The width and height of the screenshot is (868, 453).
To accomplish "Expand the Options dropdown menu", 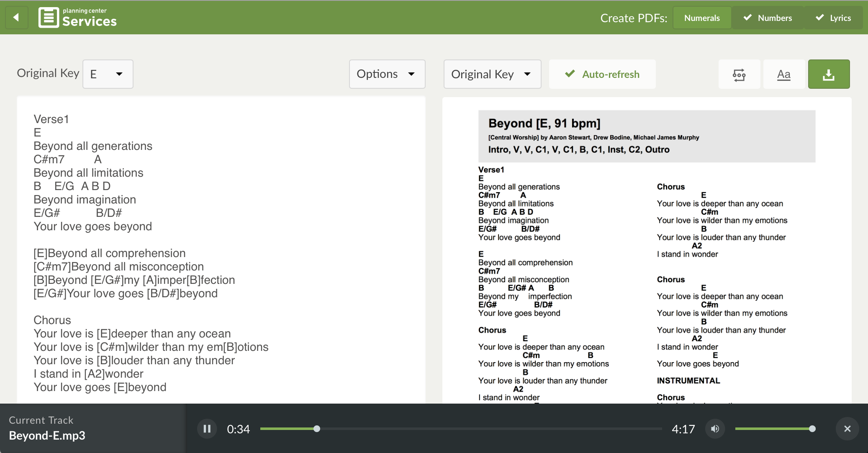I will 387,75.
